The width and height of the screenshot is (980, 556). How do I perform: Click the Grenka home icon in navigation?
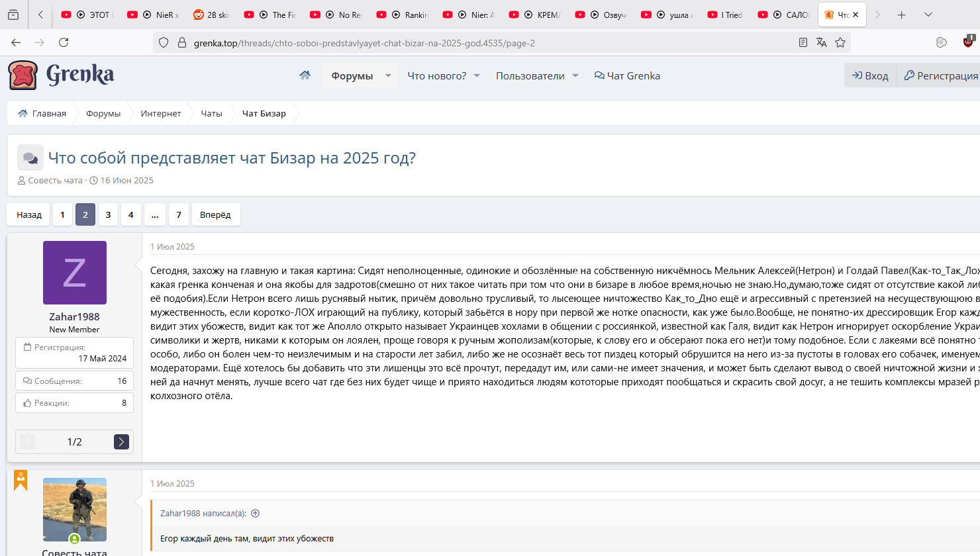point(305,75)
